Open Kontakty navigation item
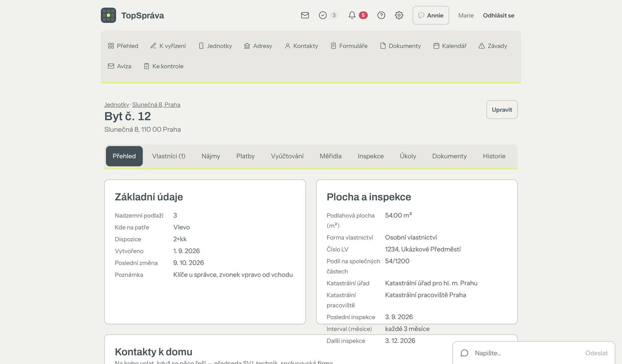Image resolution: width=622 pixels, height=364 pixels. (301, 46)
